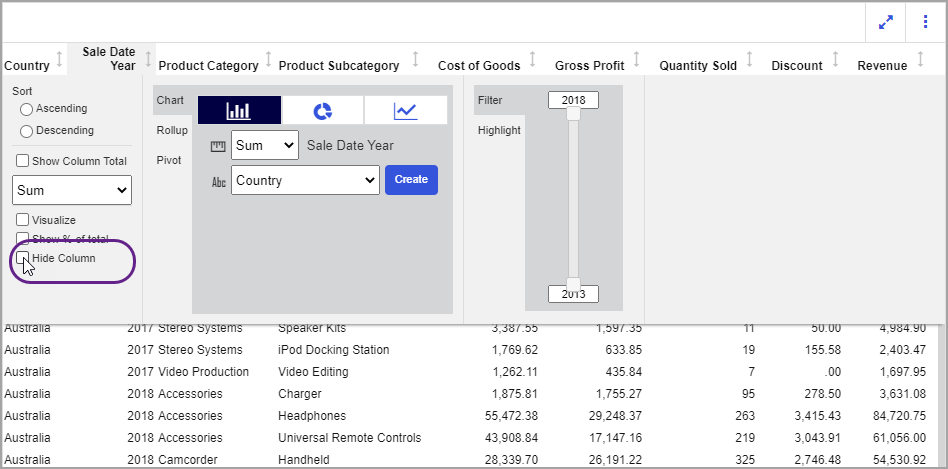Viewport: 948px width, 469px height.
Task: Select Ascending sort radio button
Action: [26, 109]
